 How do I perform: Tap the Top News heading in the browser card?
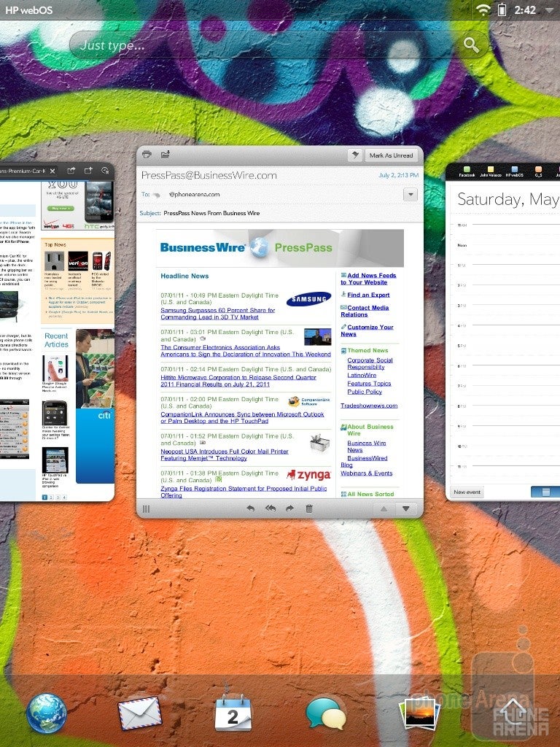pyautogui.click(x=55, y=244)
